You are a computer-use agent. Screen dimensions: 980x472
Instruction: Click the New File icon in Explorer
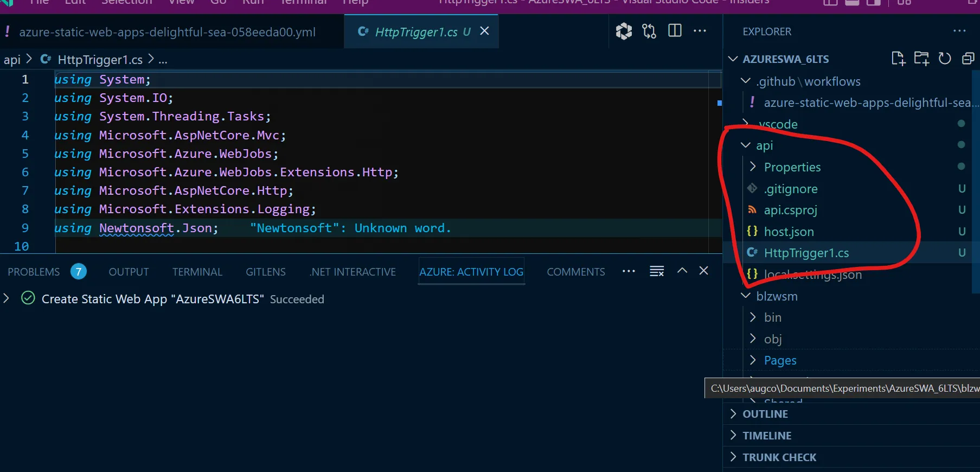click(x=898, y=59)
